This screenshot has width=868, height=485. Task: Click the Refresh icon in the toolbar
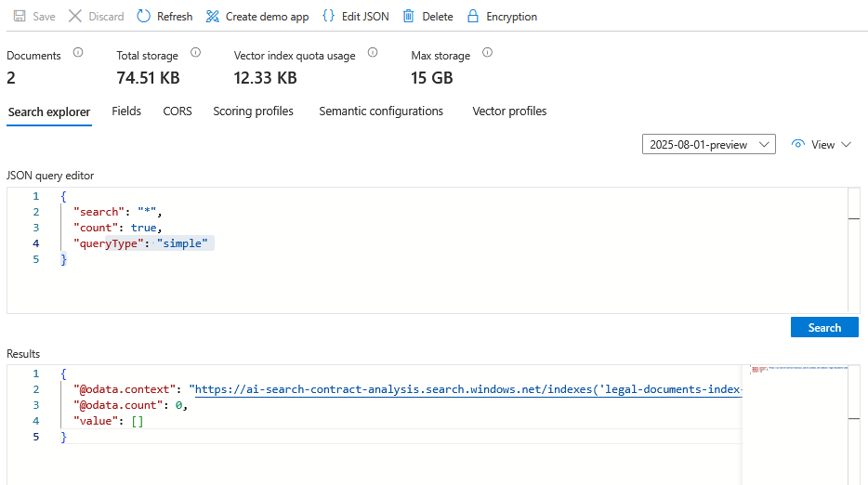[143, 17]
